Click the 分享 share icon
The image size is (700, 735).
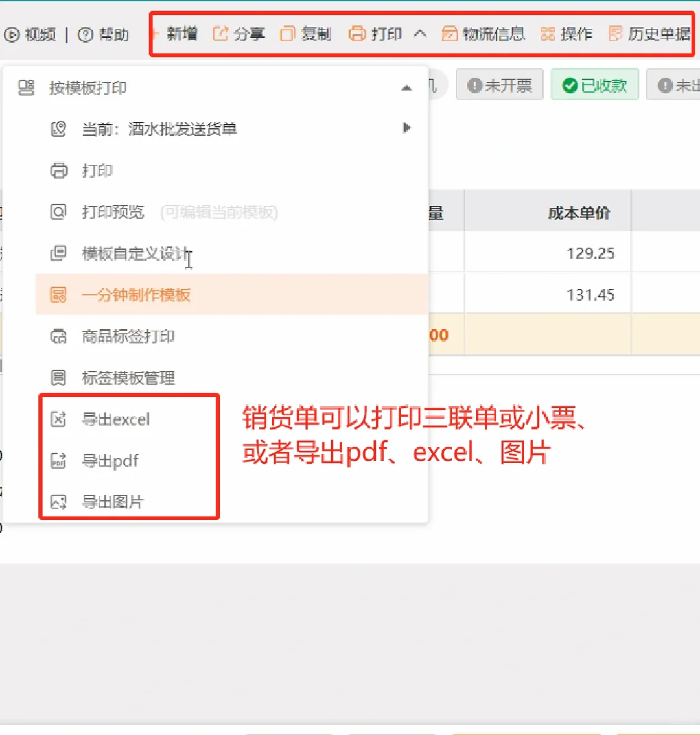(220, 34)
